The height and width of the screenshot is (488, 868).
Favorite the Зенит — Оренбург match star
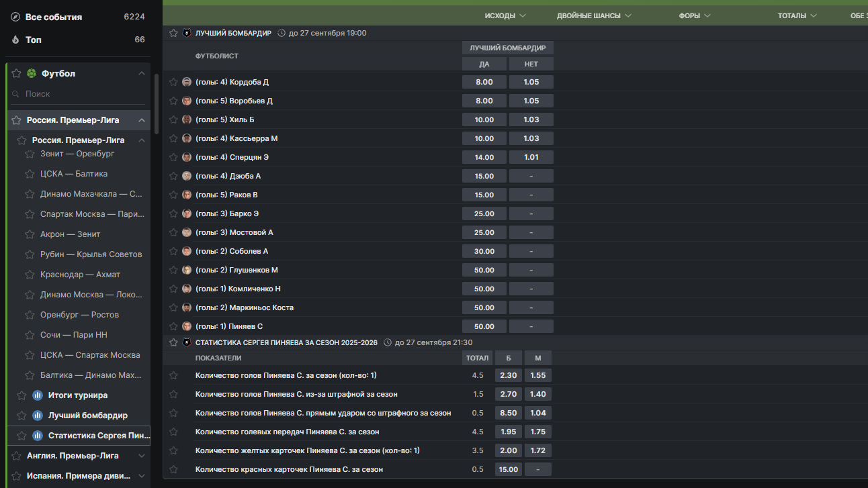tap(30, 154)
